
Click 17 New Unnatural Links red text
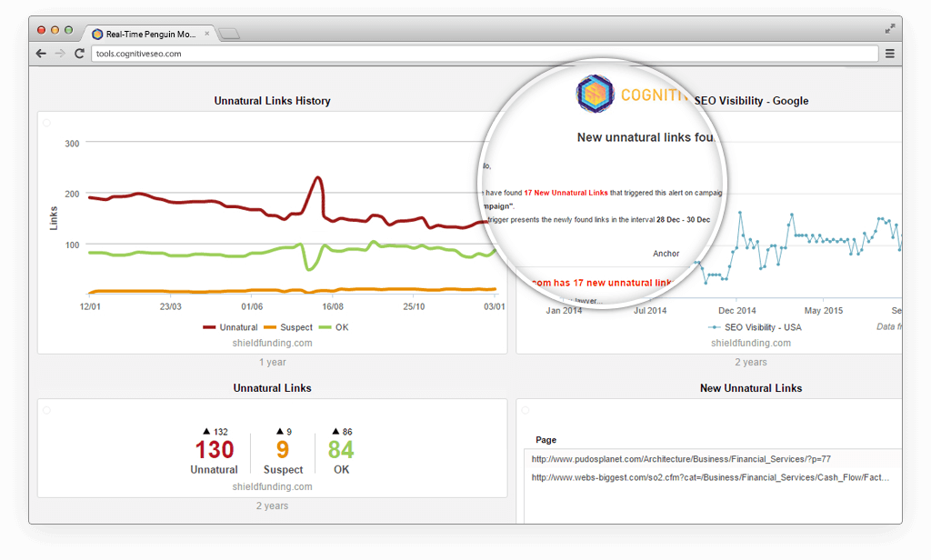click(566, 193)
